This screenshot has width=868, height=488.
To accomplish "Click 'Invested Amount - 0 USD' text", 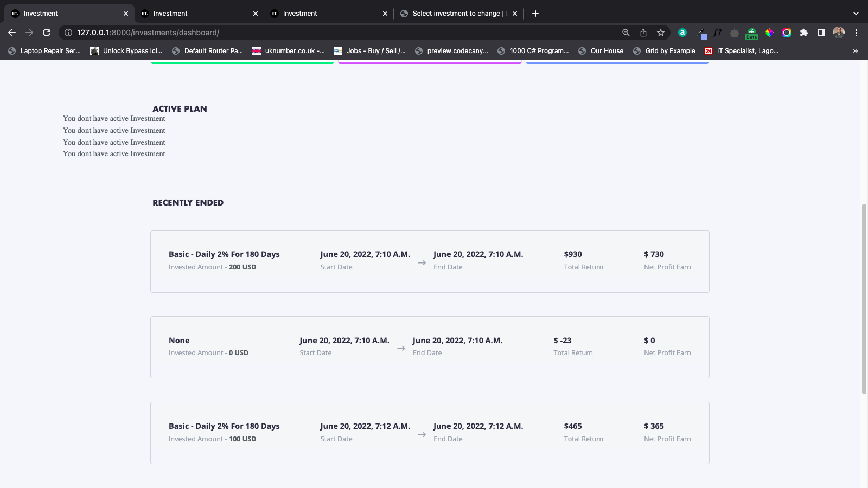I will (x=208, y=353).
